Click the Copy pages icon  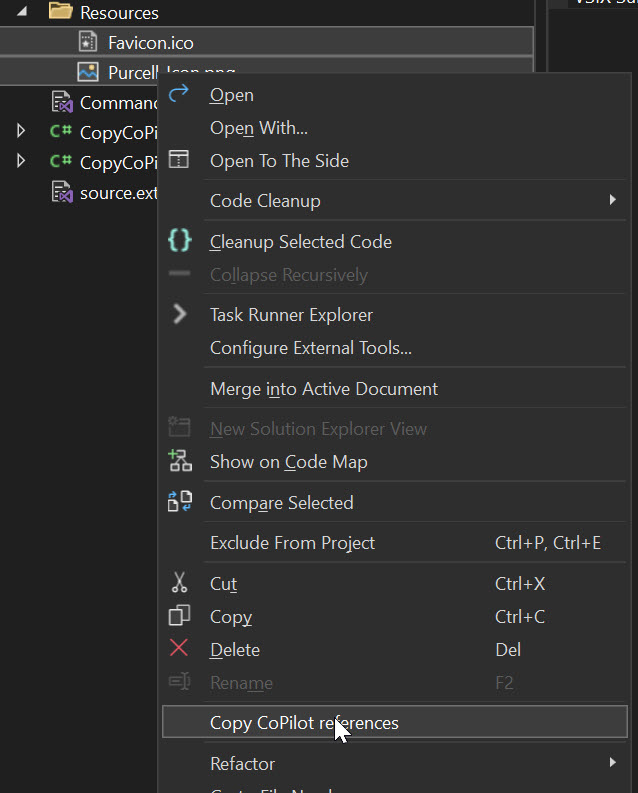pyautogui.click(x=179, y=616)
